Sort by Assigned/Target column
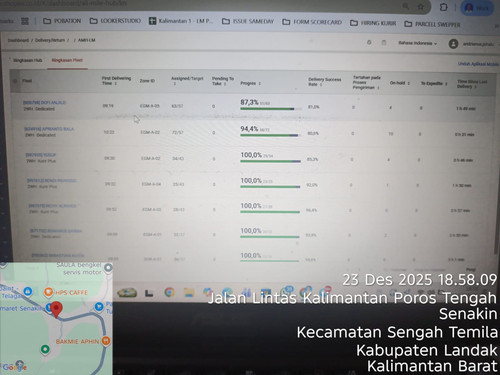The image size is (500, 375). 187,81
